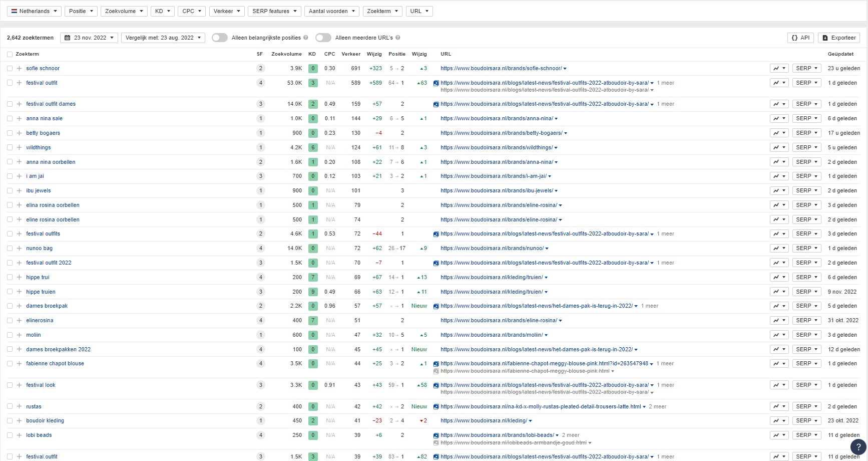
Task: Click the plus icon next to sofie schnoor
Action: (19, 68)
